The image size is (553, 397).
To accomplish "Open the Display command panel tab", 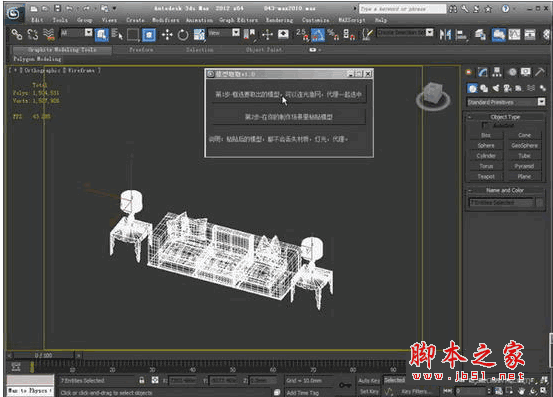I will [x=525, y=72].
